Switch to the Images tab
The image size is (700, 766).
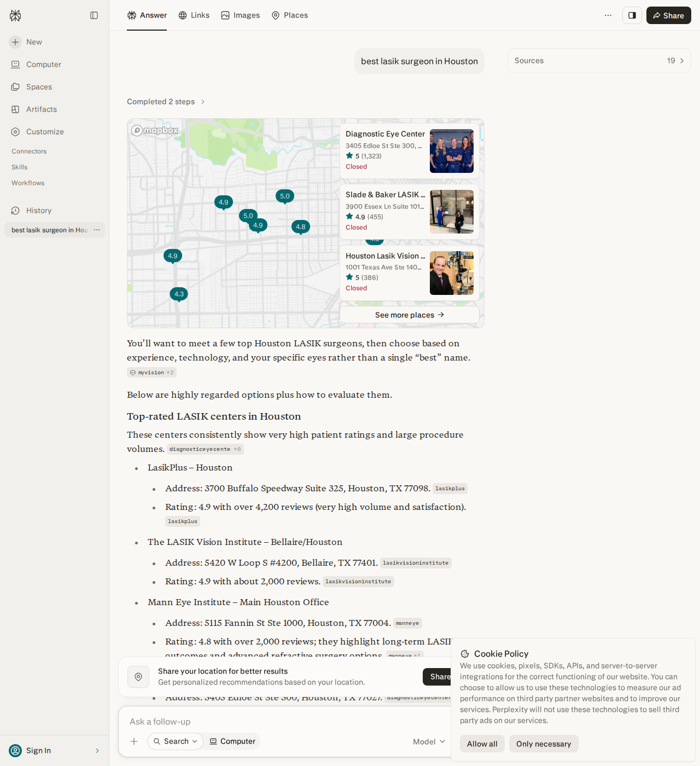click(241, 15)
